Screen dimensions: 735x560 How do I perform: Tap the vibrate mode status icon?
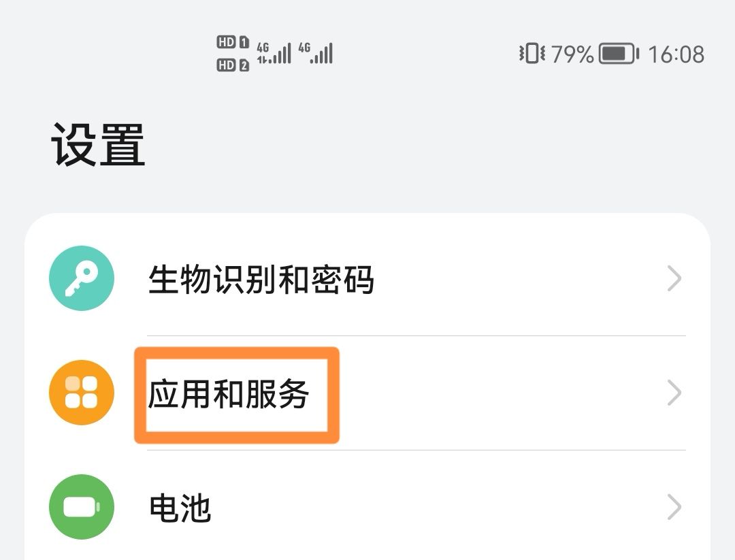coord(532,54)
